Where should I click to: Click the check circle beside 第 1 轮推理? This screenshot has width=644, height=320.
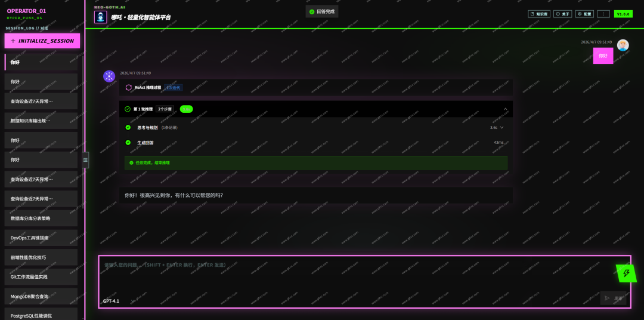click(128, 109)
